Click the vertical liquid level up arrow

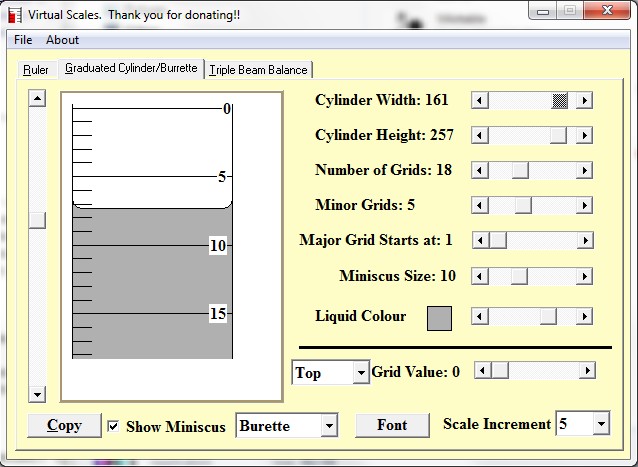pyautogui.click(x=37, y=98)
